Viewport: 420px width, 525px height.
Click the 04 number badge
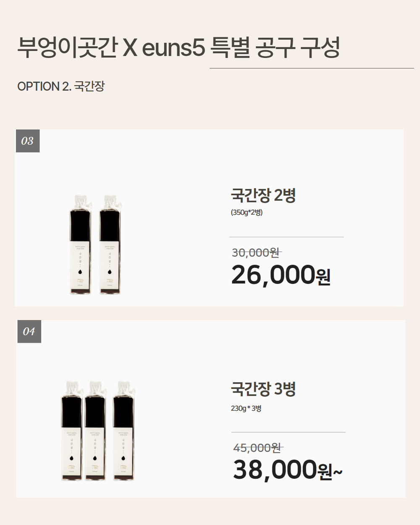click(29, 331)
